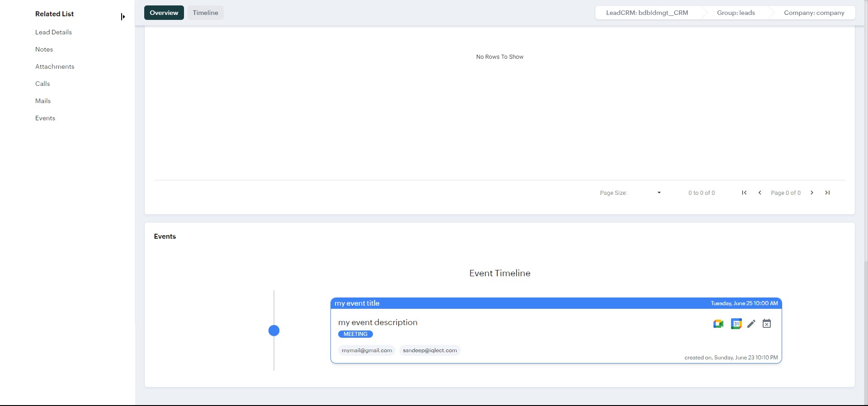Click the 'Event Timeline' heading

click(500, 273)
